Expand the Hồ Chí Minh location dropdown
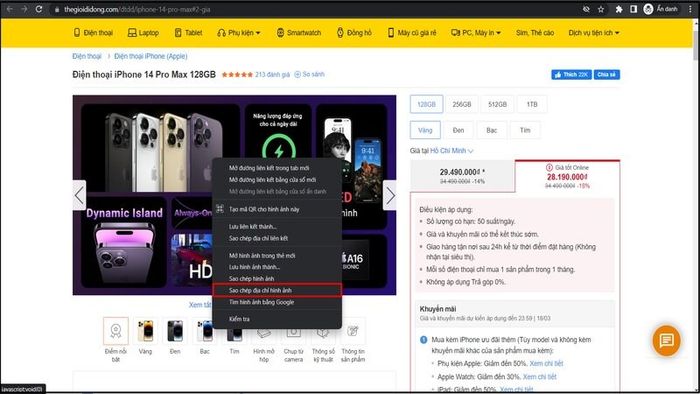Screen dimensions: 700x394 click(x=451, y=151)
